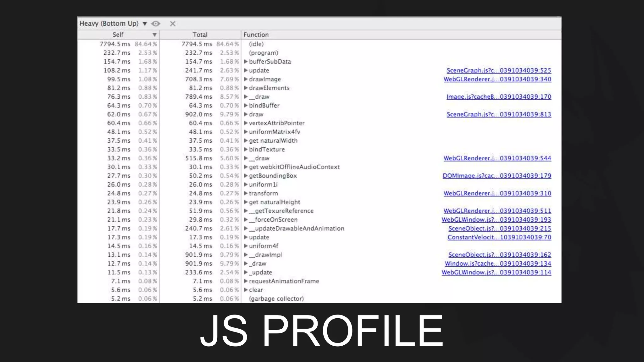Open Window.js link ending :134
Image resolution: width=644 pixels, height=362 pixels.
(498, 264)
